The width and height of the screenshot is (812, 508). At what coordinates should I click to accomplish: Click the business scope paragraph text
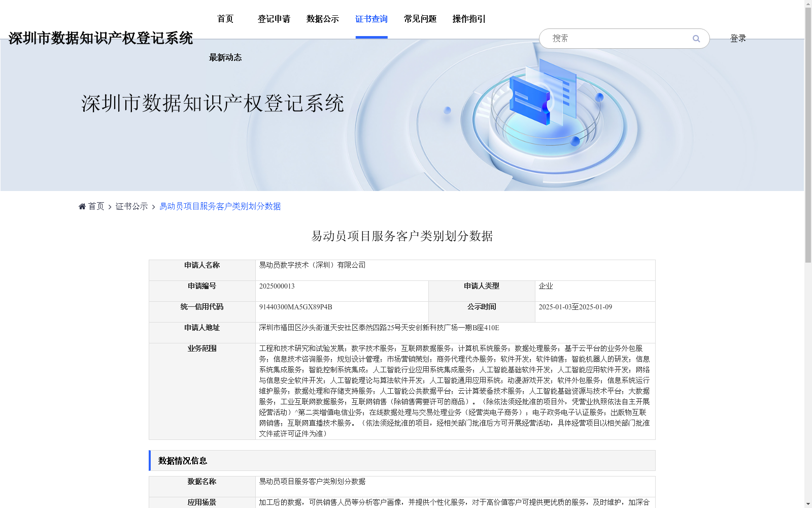click(x=454, y=391)
